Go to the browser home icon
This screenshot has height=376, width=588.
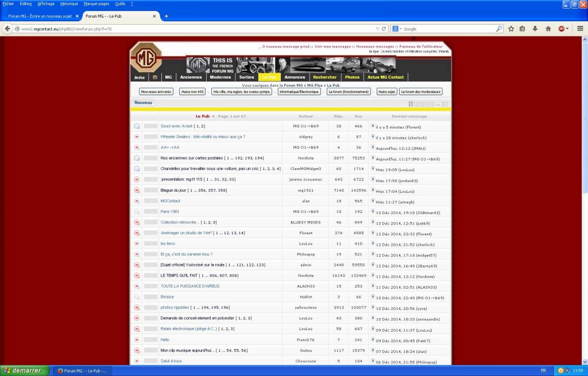pos(548,29)
